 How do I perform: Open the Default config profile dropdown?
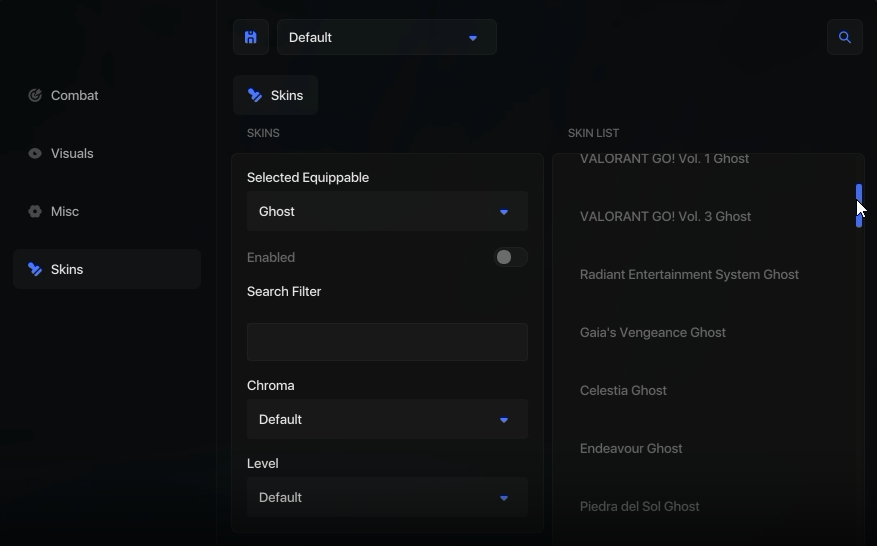coord(387,37)
